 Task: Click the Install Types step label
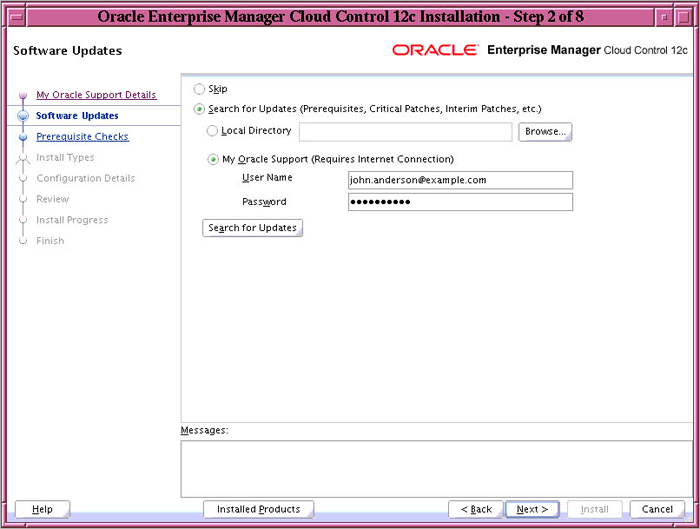[x=65, y=158]
